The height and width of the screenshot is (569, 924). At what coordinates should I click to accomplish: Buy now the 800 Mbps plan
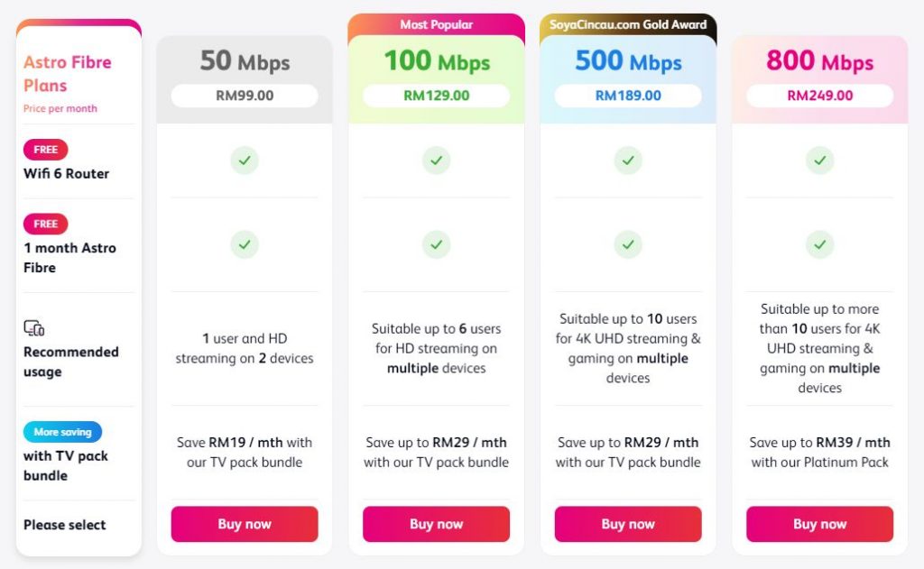[x=819, y=524]
